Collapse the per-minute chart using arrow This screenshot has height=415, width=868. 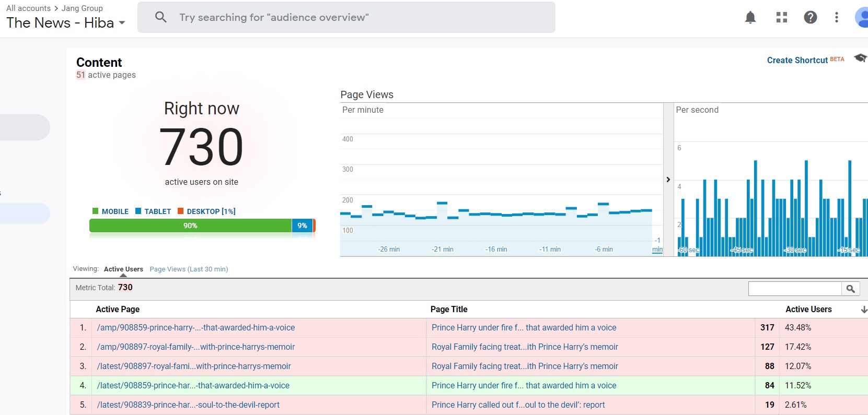(668, 180)
